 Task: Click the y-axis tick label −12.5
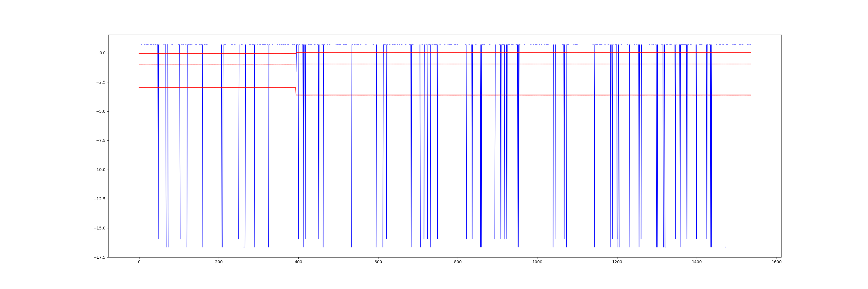point(100,199)
